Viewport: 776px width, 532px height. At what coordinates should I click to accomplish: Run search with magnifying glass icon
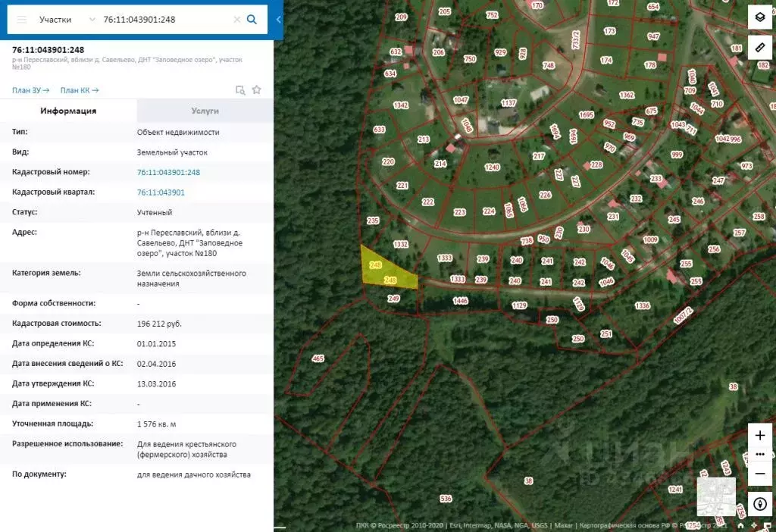(x=252, y=19)
